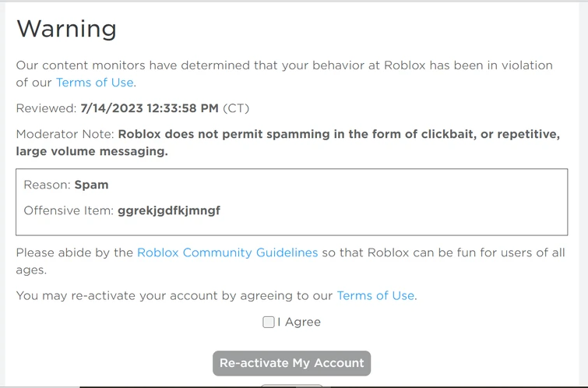Click the 'Please abide by the' text
This screenshot has width=588, height=388.
pyautogui.click(x=75, y=252)
